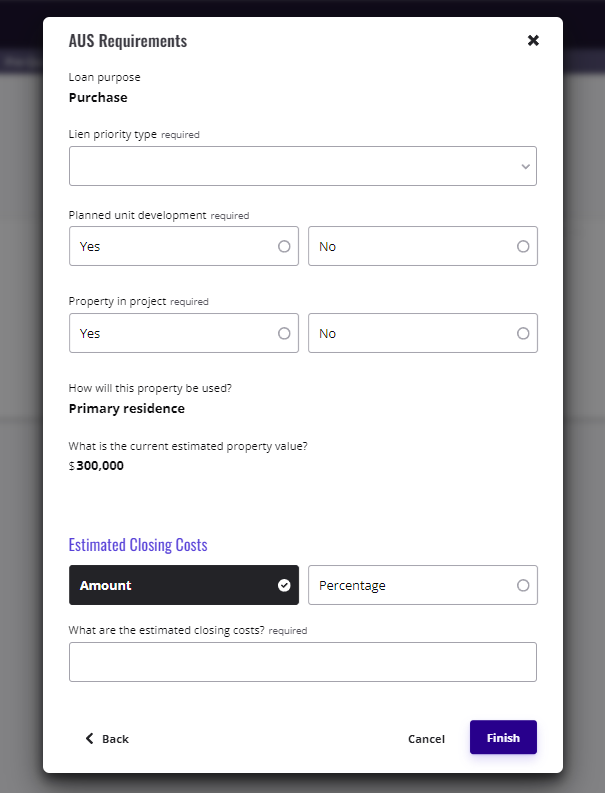The width and height of the screenshot is (605, 793).
Task: Click the checkmark icon on Amount
Action: pyautogui.click(x=284, y=585)
